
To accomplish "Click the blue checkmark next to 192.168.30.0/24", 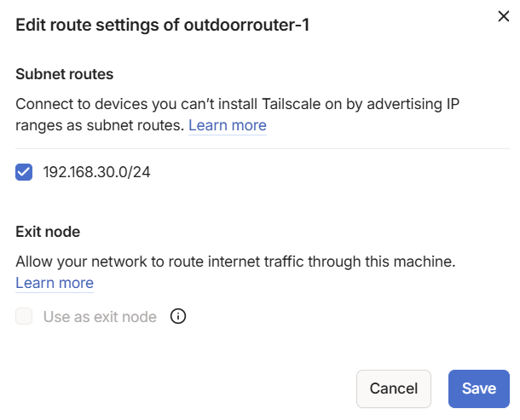I will click(x=24, y=172).
